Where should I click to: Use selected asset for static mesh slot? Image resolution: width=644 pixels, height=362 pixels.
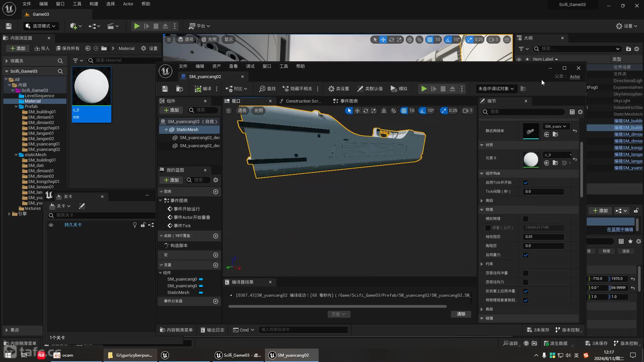coord(547,134)
